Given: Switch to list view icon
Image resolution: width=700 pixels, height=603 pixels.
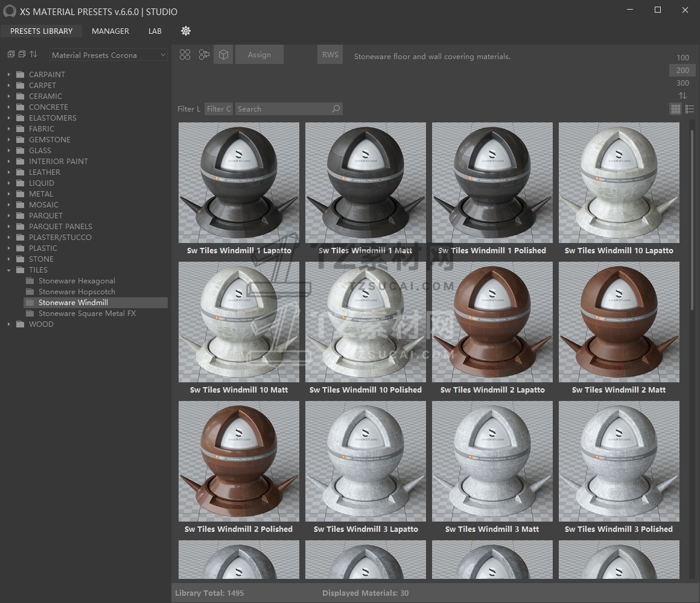Looking at the screenshot, I should pos(690,109).
